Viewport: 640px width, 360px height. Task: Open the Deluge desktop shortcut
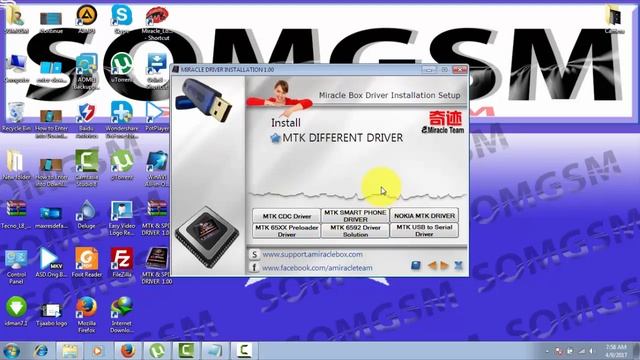87,214
